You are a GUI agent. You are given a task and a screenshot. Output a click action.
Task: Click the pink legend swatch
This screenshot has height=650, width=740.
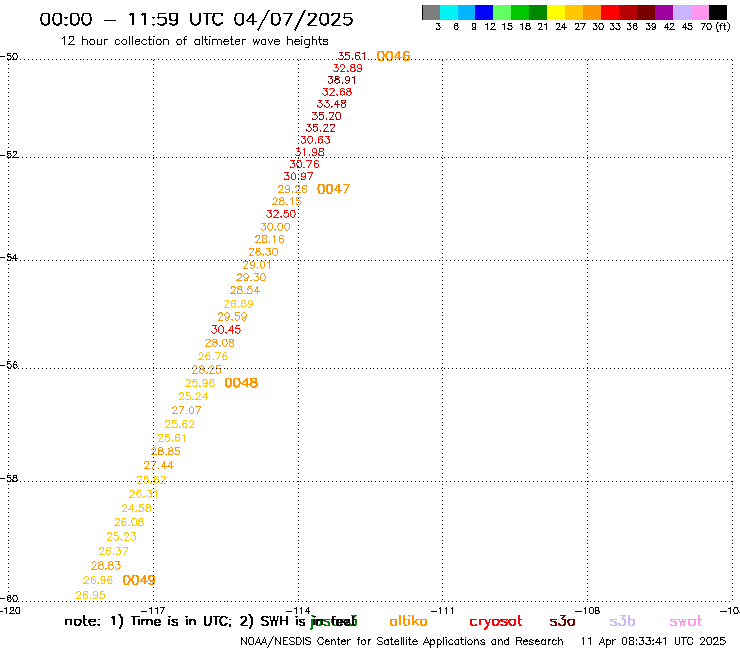click(x=699, y=12)
